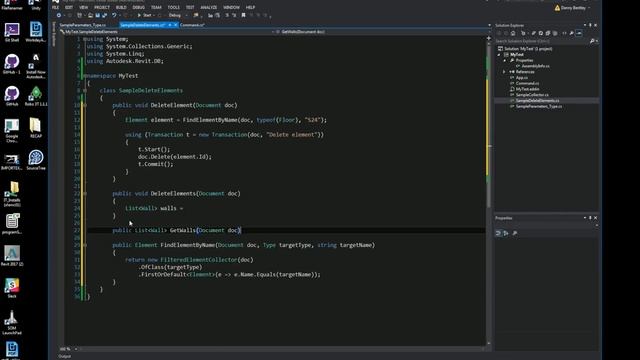
Task: Collapse the MyTest project node
Action: click(499, 55)
